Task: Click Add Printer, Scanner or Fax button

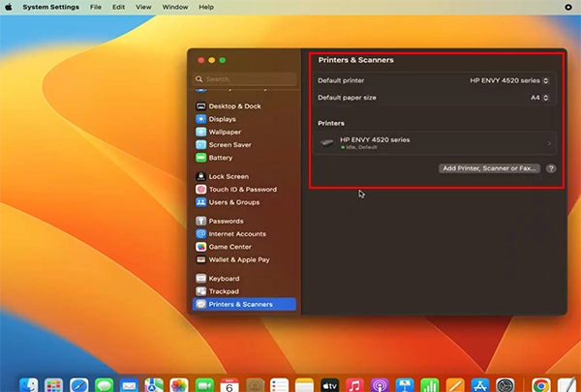Action: click(x=489, y=168)
